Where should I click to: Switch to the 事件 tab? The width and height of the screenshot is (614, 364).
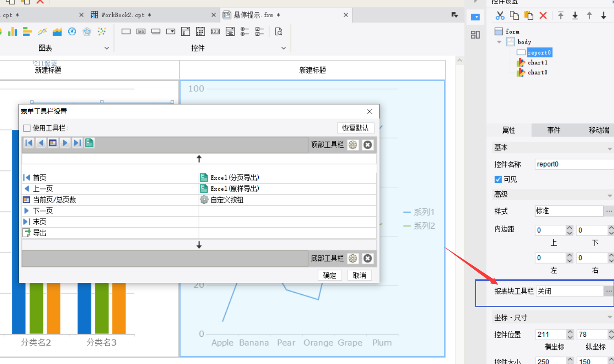tap(554, 130)
